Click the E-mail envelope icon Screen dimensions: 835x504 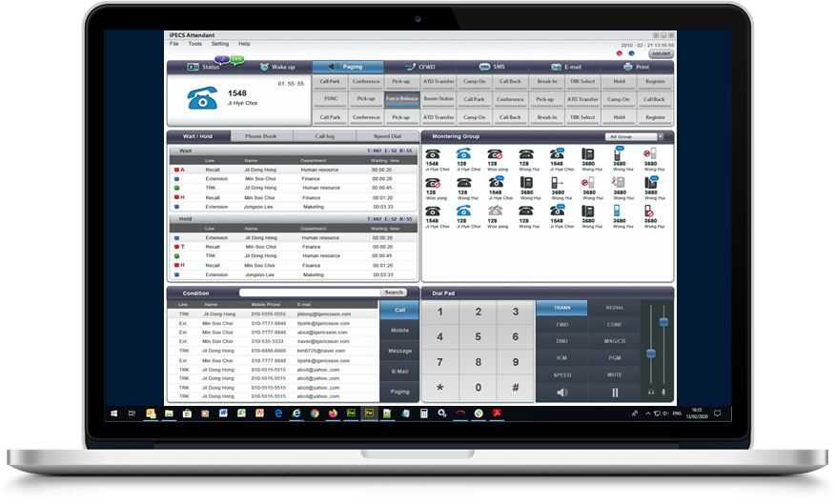point(556,67)
